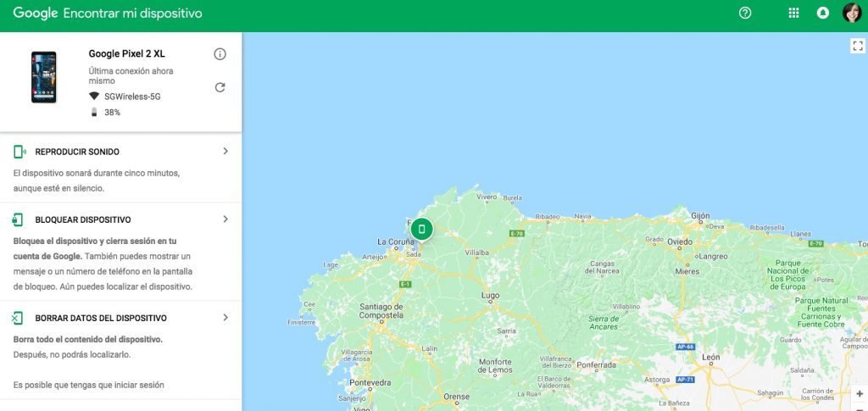Expand Borrar Datos del Dispositivo chevron
The height and width of the screenshot is (411, 868).
click(225, 318)
